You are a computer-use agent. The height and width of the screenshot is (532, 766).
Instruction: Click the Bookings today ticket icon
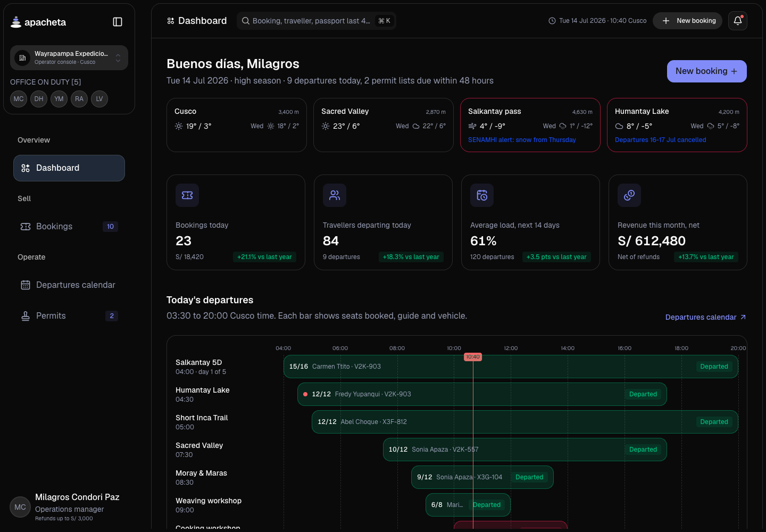click(187, 195)
